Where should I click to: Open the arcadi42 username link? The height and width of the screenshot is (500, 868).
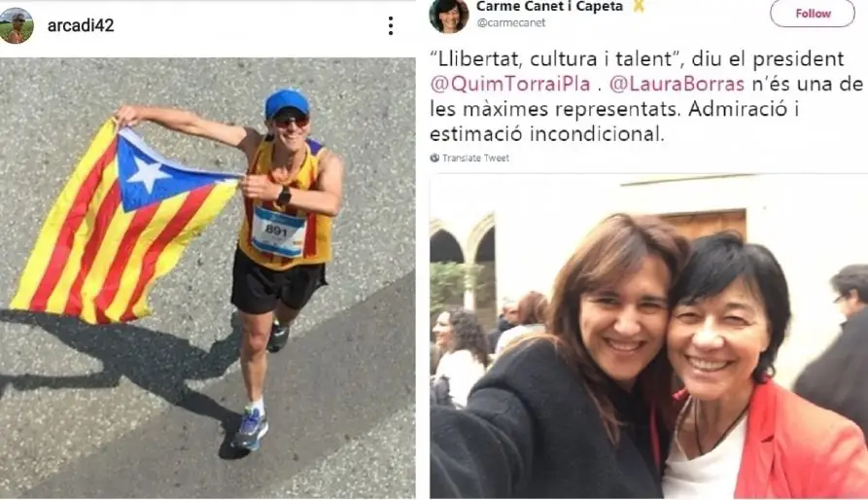[x=81, y=25]
